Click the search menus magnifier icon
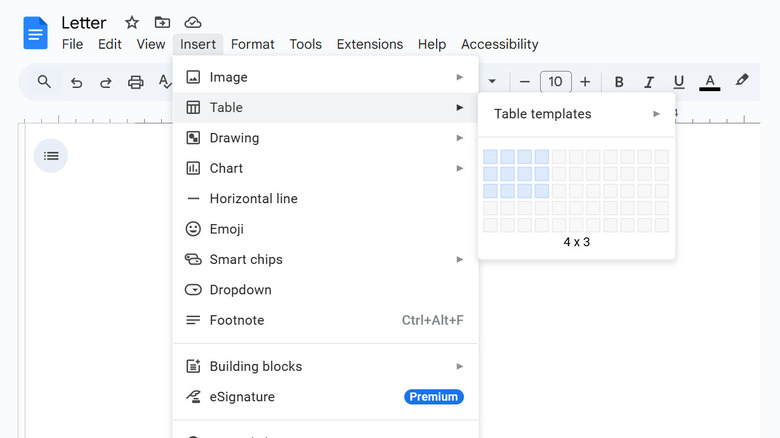780x438 pixels. 44,82
